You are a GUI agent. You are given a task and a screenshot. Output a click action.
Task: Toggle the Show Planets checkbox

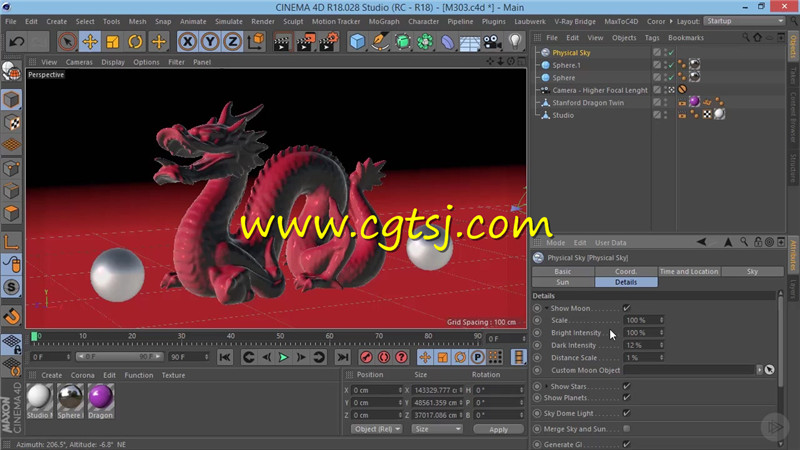(627, 397)
